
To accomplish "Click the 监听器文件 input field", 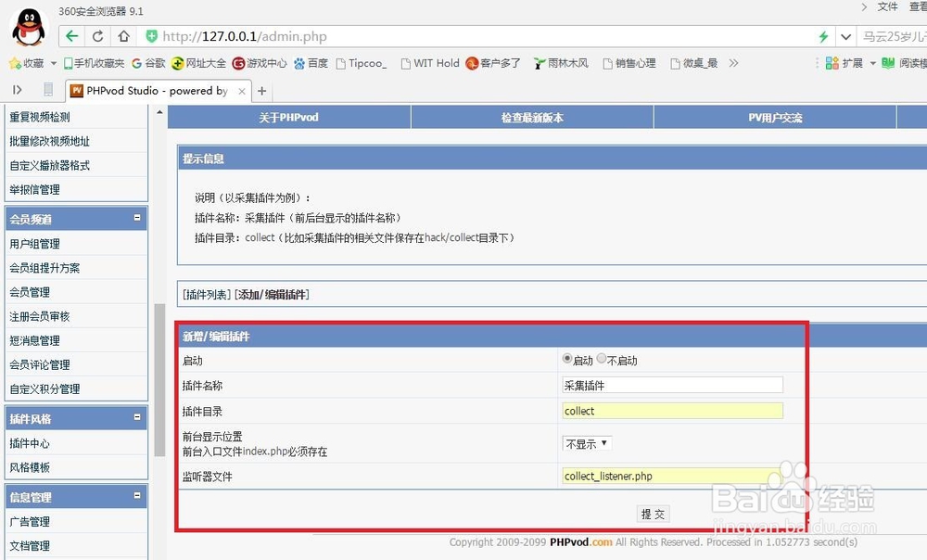I will pyautogui.click(x=672, y=476).
